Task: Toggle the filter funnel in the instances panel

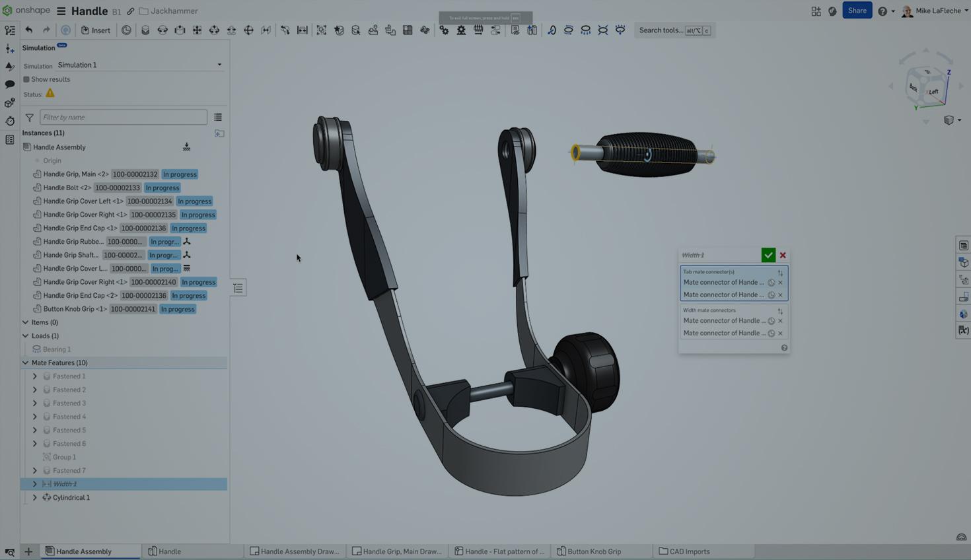Action: pyautogui.click(x=29, y=117)
